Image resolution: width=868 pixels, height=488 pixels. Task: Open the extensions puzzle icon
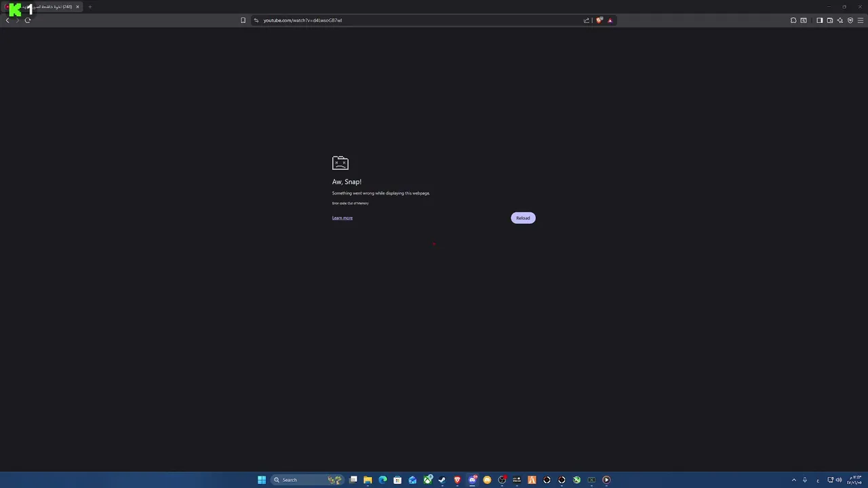click(793, 20)
